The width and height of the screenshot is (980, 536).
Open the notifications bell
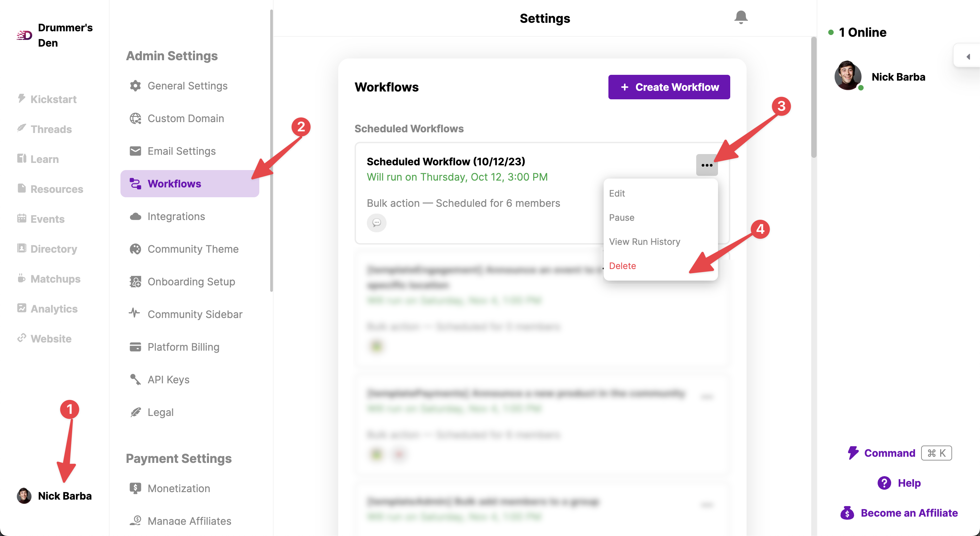741,17
